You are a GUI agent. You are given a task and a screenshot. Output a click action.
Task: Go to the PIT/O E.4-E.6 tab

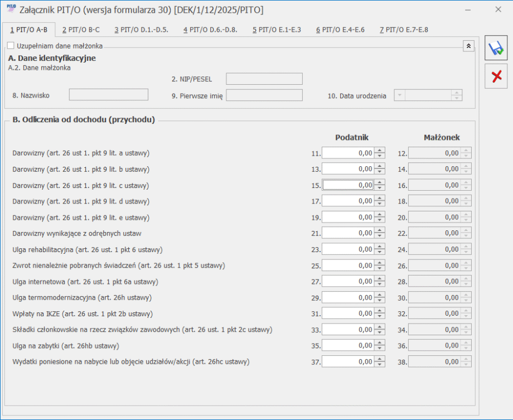point(340,30)
